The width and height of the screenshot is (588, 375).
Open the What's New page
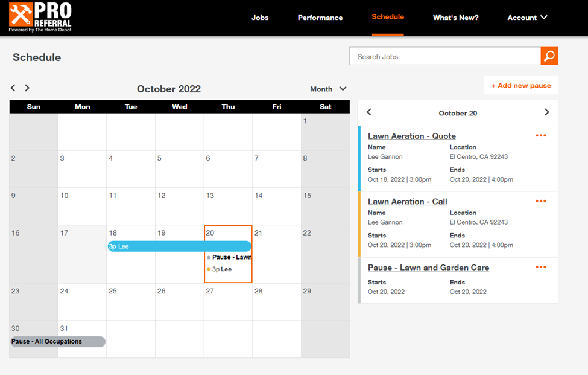[x=455, y=18]
